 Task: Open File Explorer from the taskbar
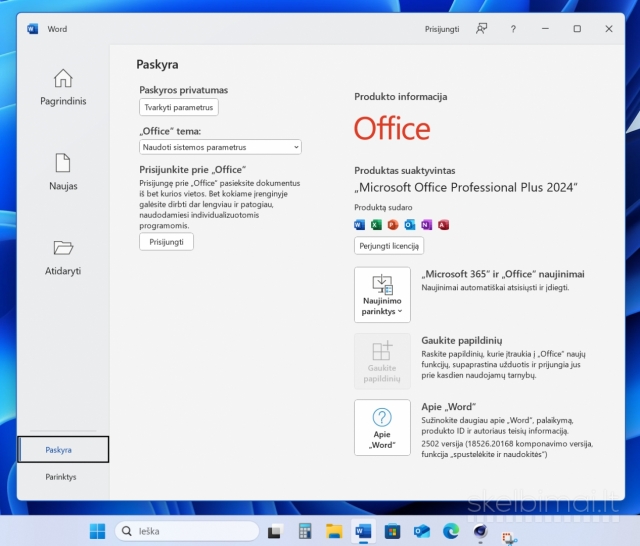tap(333, 531)
